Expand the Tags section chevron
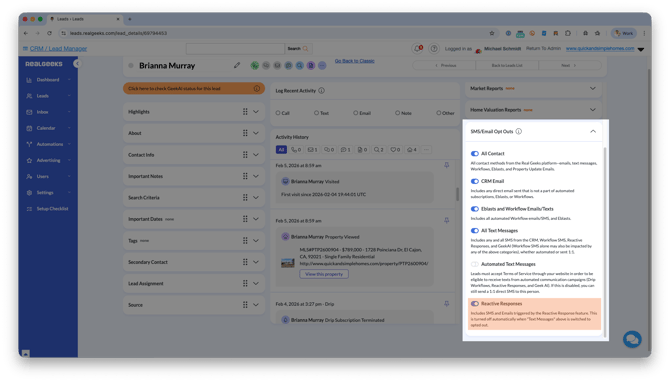670x382 pixels. click(x=256, y=241)
